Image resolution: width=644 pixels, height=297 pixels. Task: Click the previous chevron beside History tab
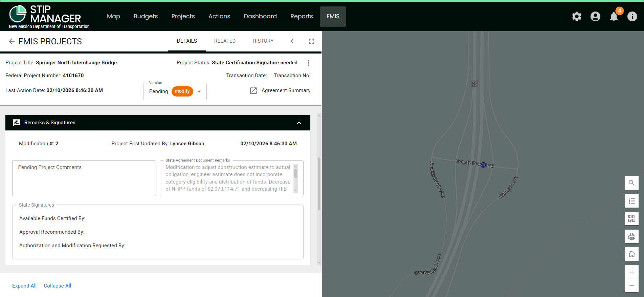tap(292, 41)
